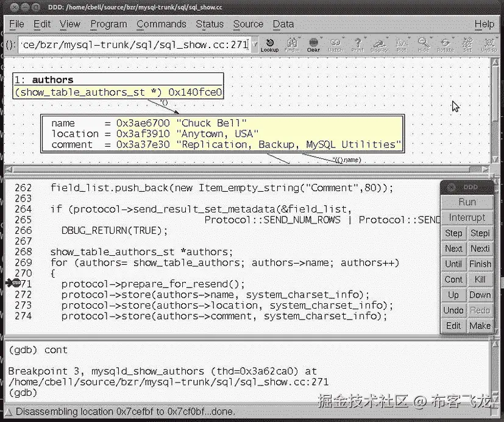The width and height of the screenshot is (504, 422).
Task: Click source line 266 DBUG_RETURN(TRUE)
Action: click(115, 231)
